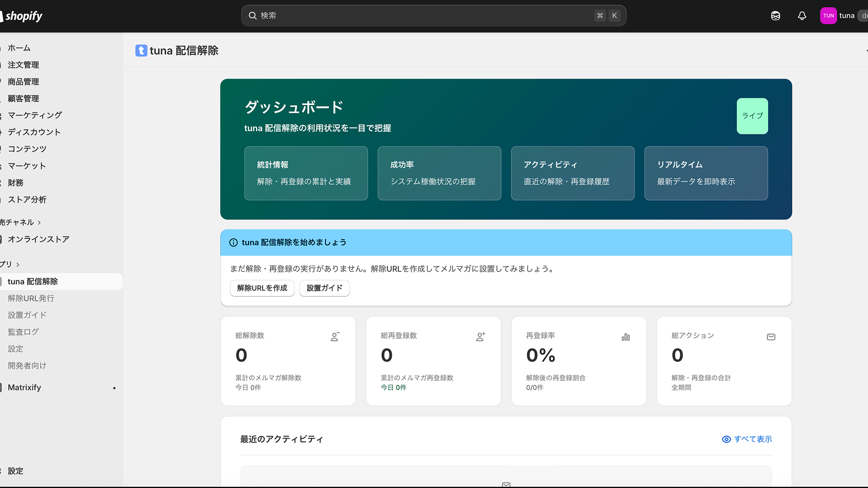
Task: Click the 再登録率 stat card
Action: 579,361
